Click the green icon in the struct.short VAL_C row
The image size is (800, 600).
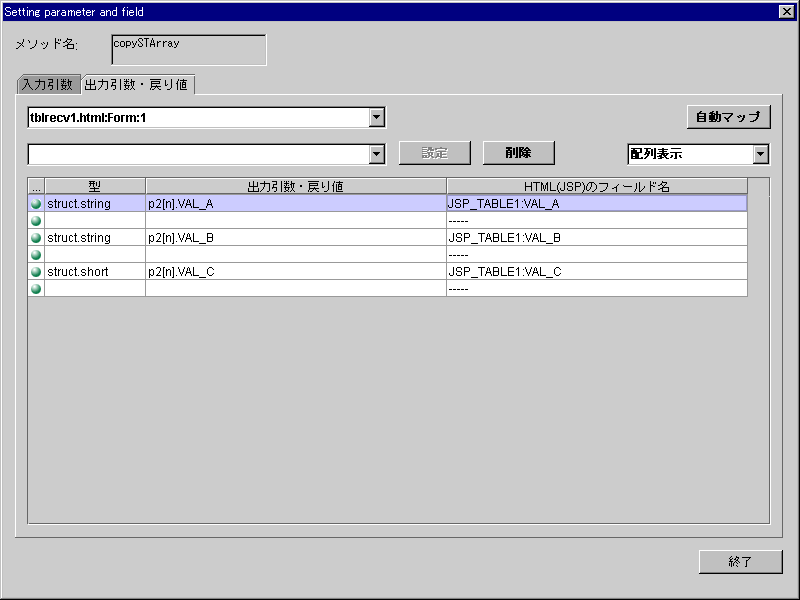[36, 272]
